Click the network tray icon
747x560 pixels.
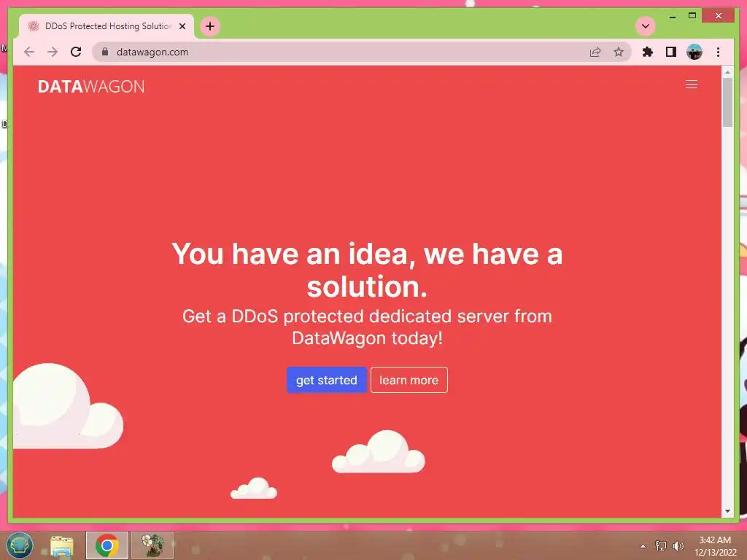pyautogui.click(x=661, y=545)
